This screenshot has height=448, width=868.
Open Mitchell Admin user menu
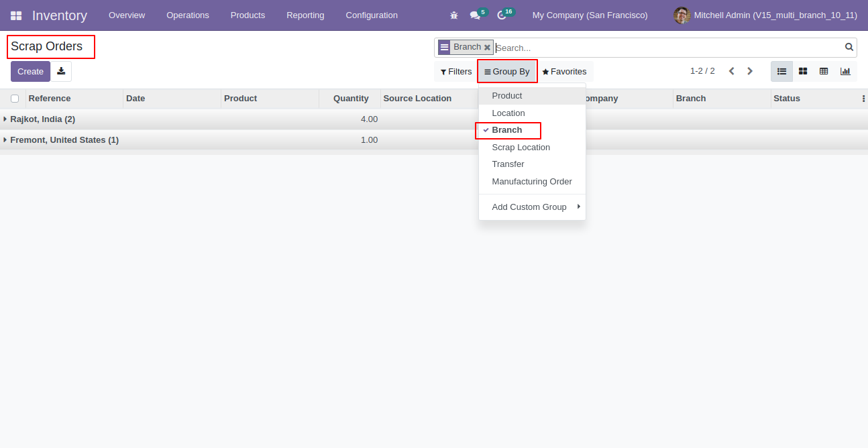(766, 15)
